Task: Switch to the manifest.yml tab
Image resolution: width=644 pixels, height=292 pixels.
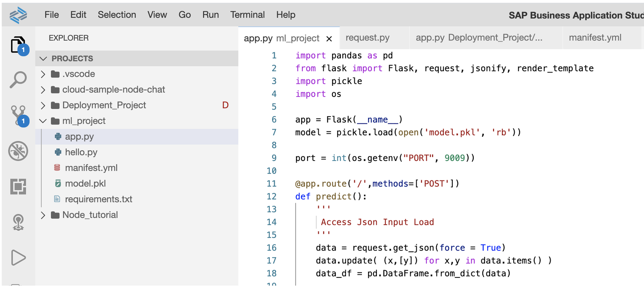Action: tap(602, 38)
